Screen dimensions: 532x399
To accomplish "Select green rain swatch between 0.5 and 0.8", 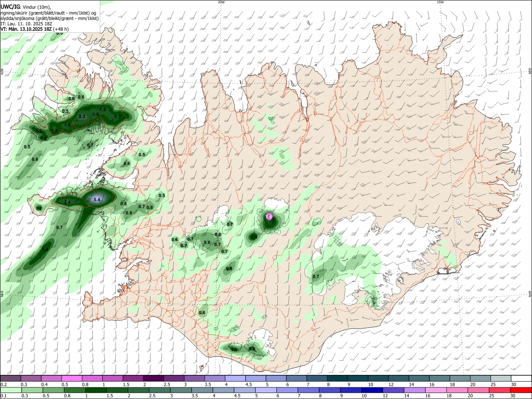I will pos(53,390).
